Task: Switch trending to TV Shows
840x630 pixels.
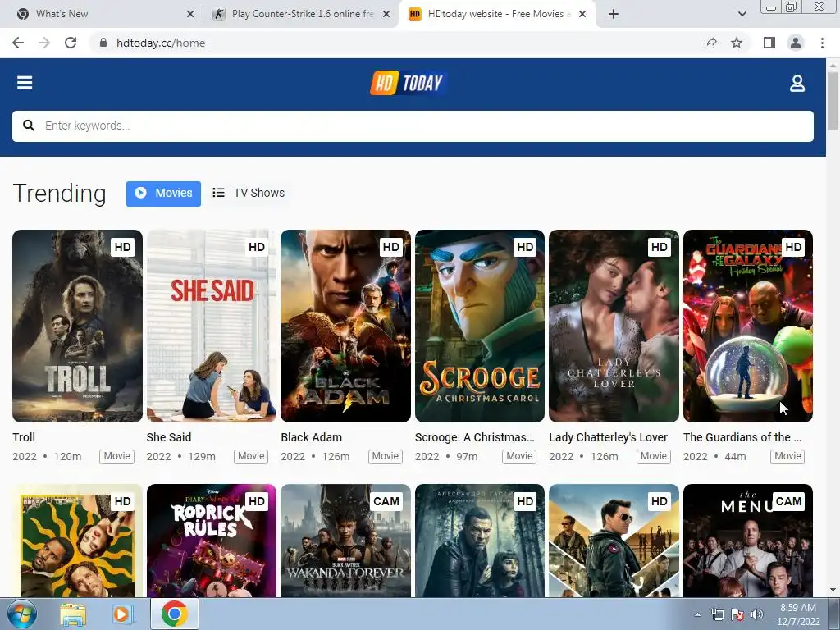Action: point(249,194)
